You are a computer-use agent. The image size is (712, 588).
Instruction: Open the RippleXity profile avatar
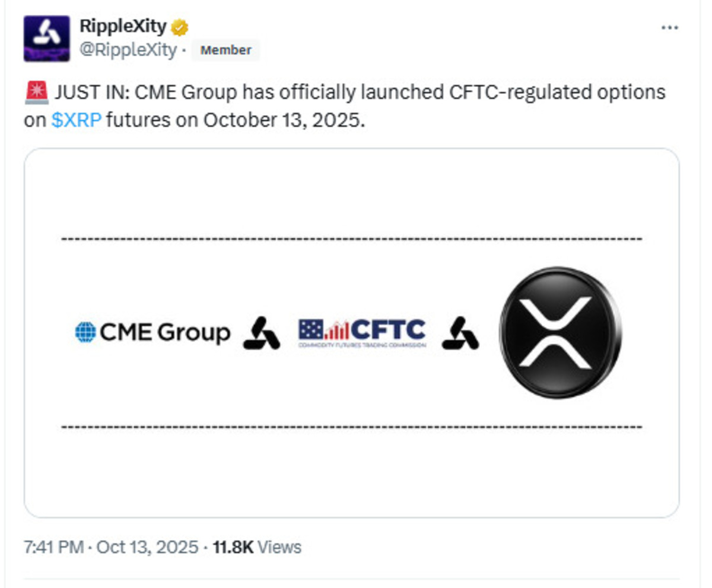(46, 39)
